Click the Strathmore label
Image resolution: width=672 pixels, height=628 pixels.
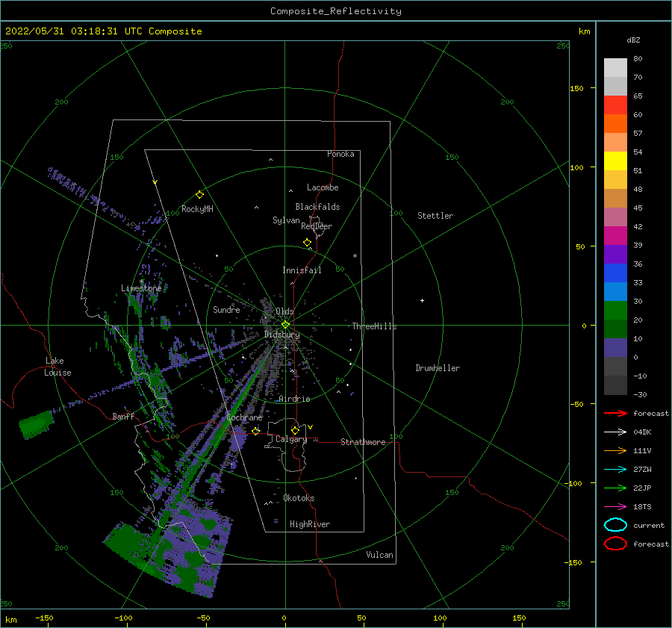(x=363, y=442)
